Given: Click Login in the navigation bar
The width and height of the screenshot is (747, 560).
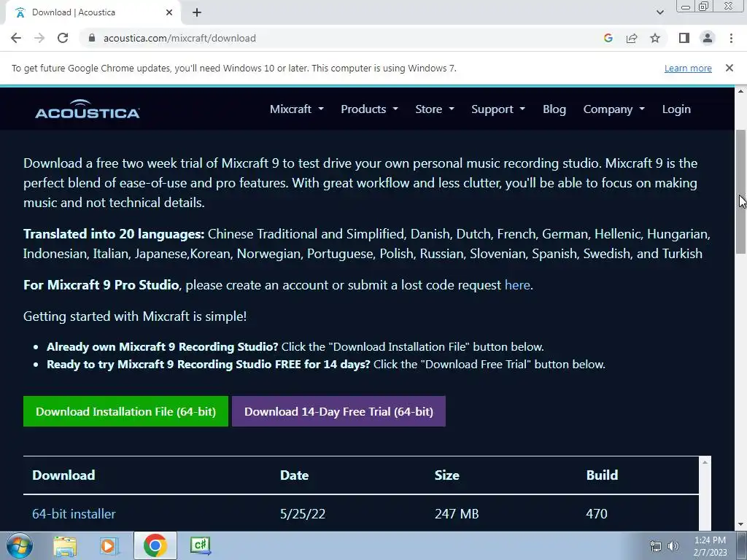Looking at the screenshot, I should [x=676, y=109].
